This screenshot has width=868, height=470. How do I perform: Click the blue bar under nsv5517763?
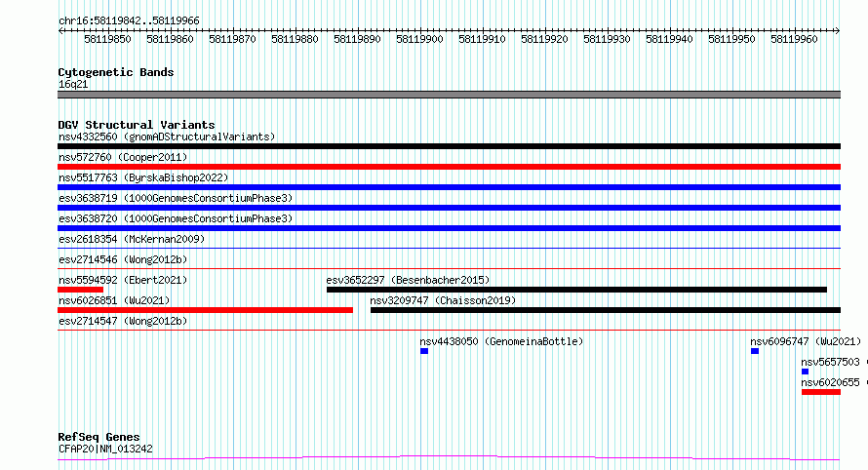pyautogui.click(x=449, y=187)
